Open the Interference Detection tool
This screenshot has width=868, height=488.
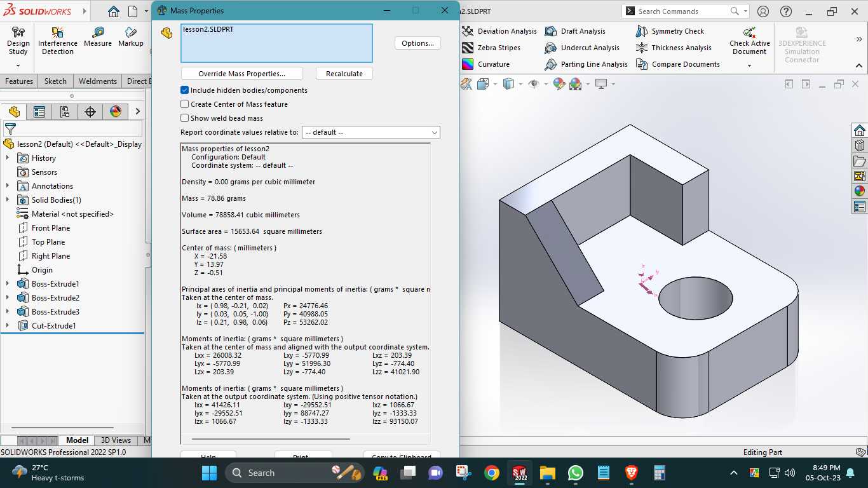tap(58, 41)
